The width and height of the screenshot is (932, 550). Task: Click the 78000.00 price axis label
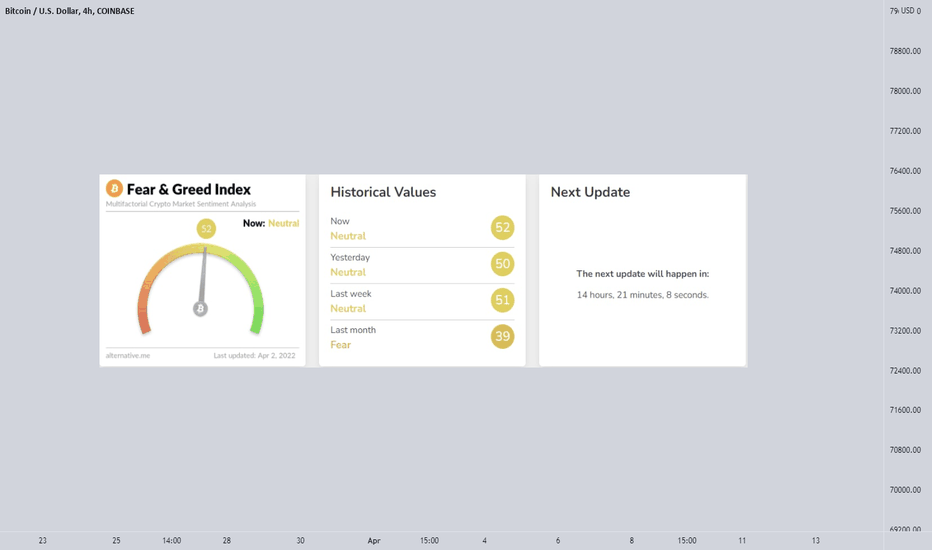905,91
